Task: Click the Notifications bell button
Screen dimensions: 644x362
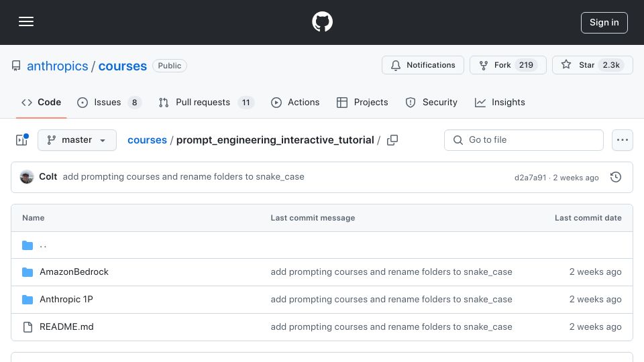Action: coord(423,65)
